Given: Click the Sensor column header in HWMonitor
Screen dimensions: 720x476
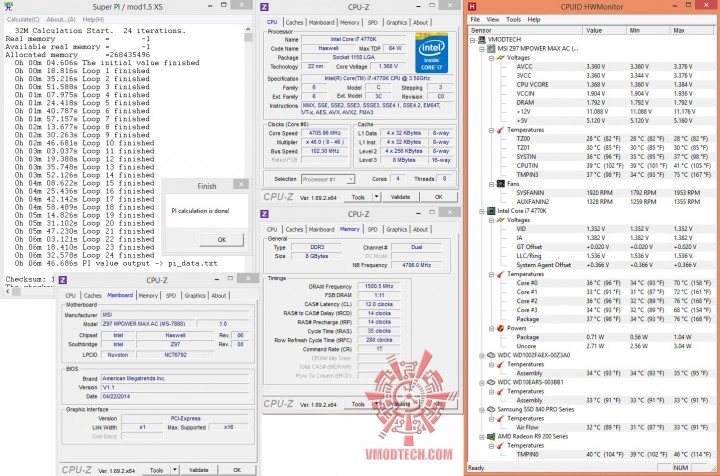Looking at the screenshot, I should click(x=525, y=30).
